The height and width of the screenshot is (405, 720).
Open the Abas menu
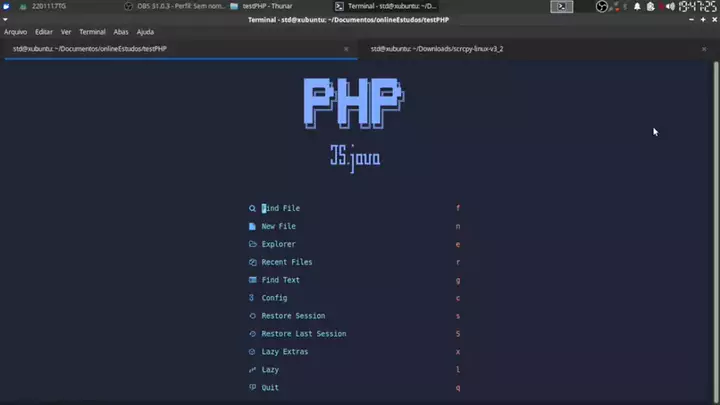click(121, 32)
